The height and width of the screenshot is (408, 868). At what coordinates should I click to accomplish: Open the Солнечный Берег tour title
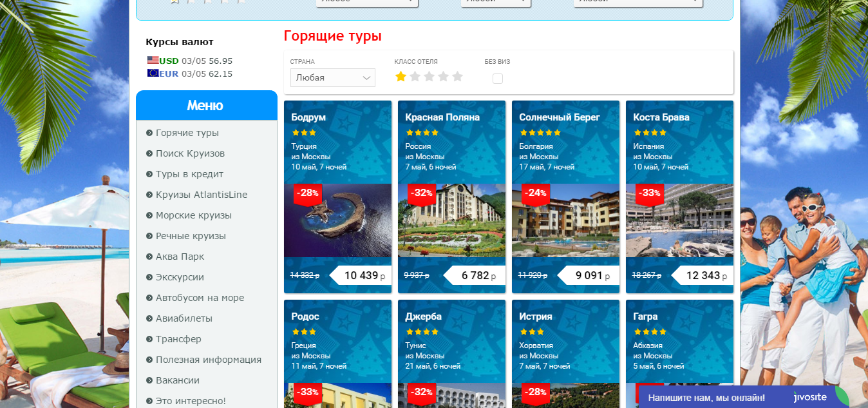pos(560,117)
